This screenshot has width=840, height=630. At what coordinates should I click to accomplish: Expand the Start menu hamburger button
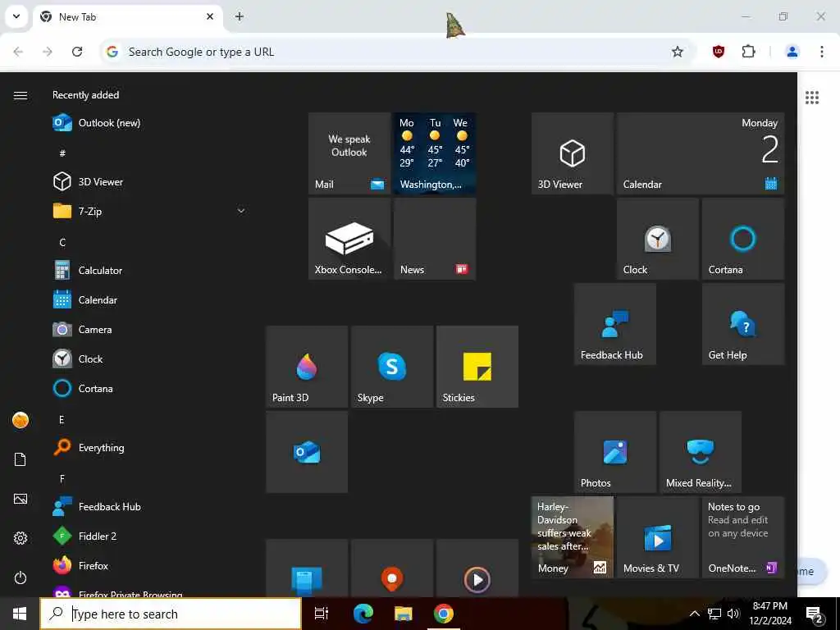coord(21,95)
